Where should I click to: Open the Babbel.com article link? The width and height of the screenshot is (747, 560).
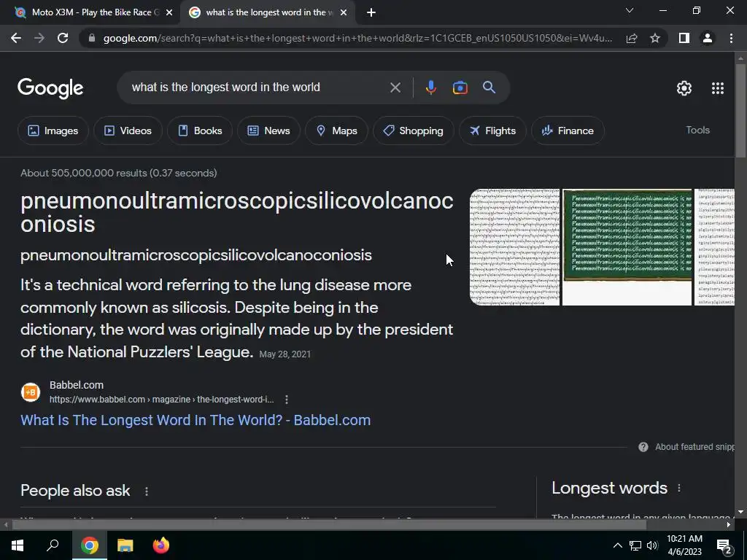[196, 420]
